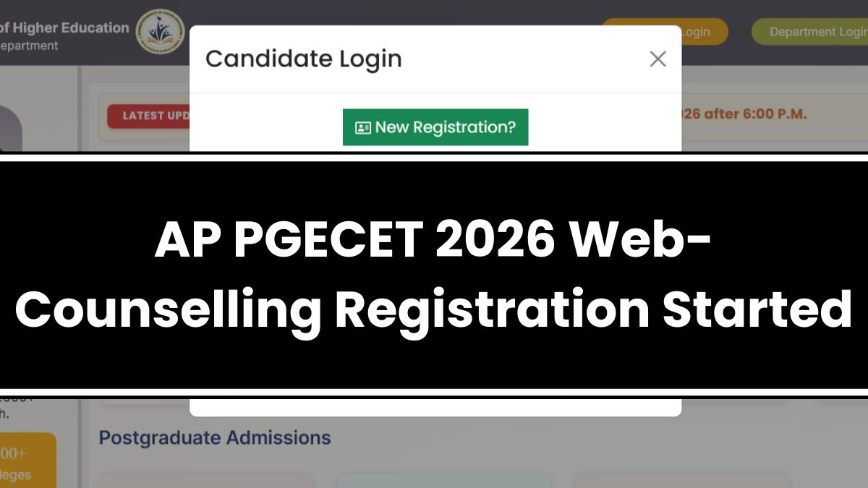The image size is (868, 488).
Task: Click the Department Login button
Action: click(810, 32)
